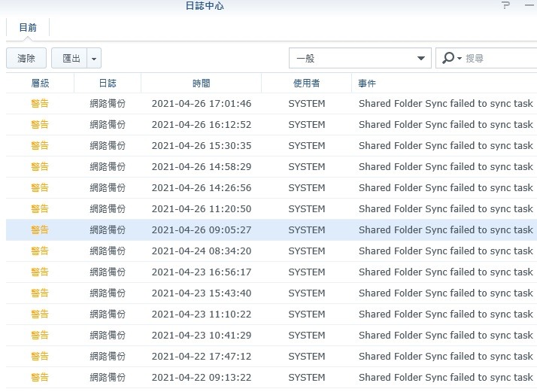
Task: Select log entry 2021-04-26 14:58:29
Action: 272,166
